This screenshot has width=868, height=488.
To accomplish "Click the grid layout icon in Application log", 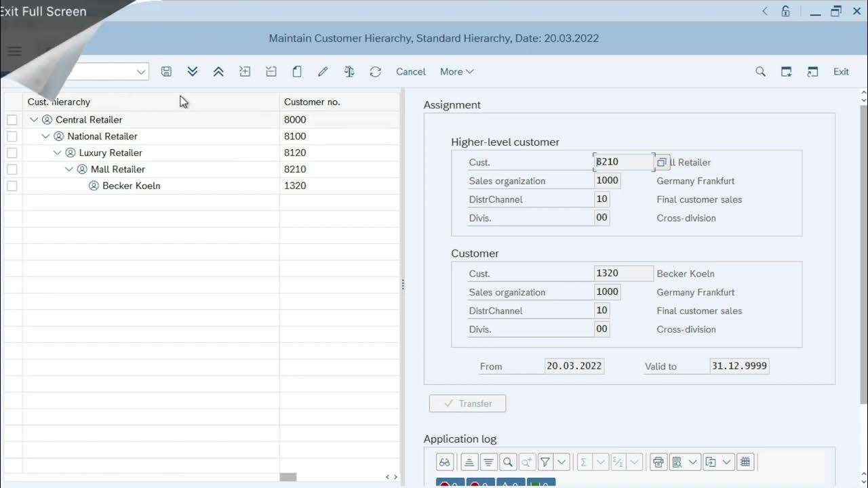I will click(x=745, y=462).
